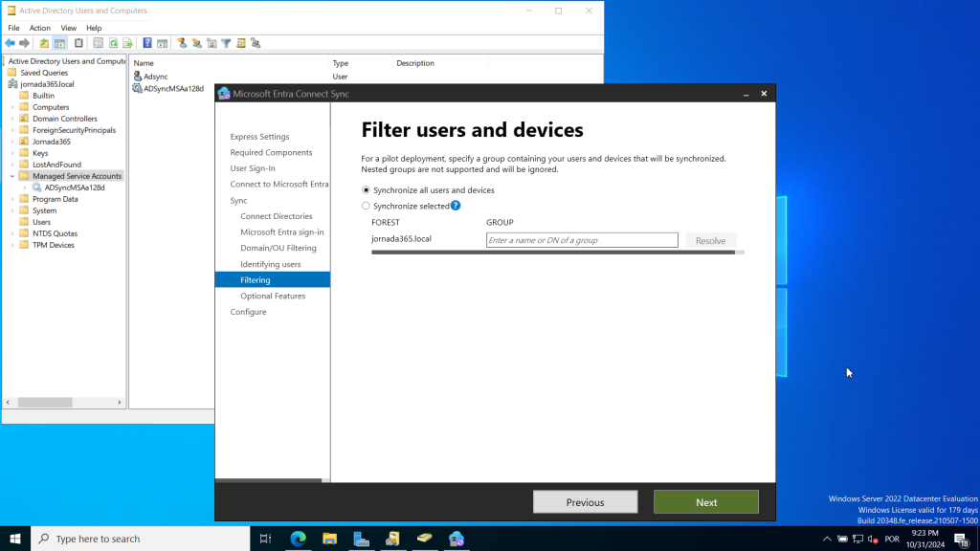Open Server Manager from the taskbar
The width and height of the screenshot is (980, 551).
(x=361, y=539)
